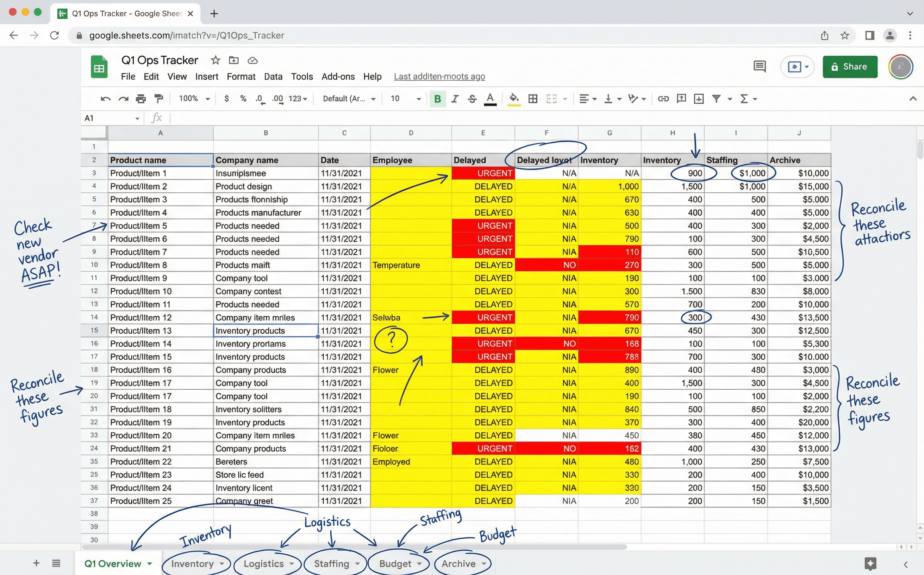The width and height of the screenshot is (924, 575).
Task: Open the zoom level dropdown
Action: tap(194, 99)
